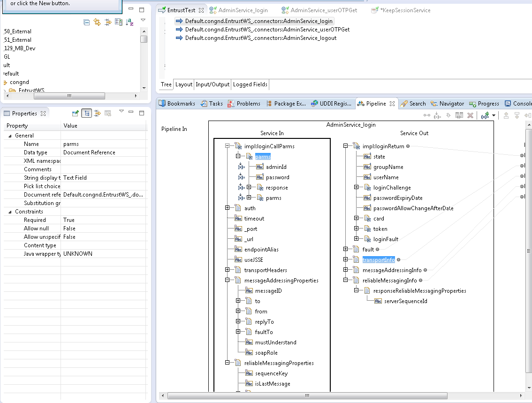
Task: Click the pipeline variable icon with green arrow
Action: point(486,115)
